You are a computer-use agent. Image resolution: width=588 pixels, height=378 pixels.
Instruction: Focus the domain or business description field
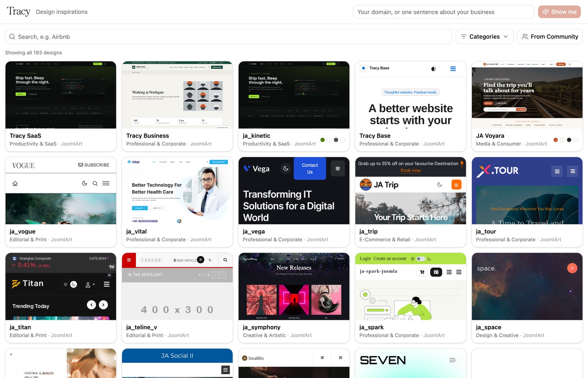443,12
